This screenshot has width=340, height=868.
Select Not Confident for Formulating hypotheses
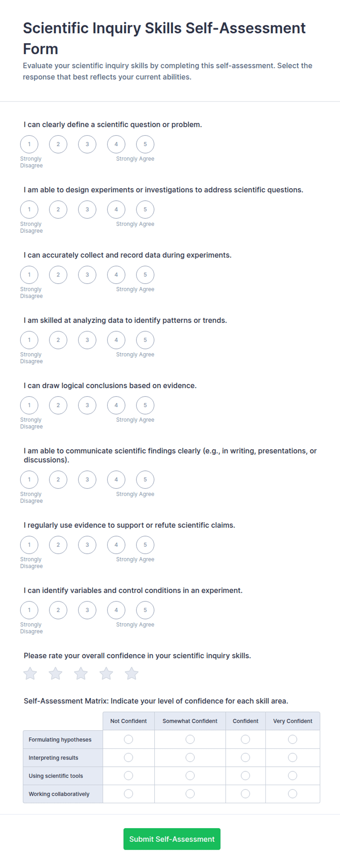tap(128, 739)
